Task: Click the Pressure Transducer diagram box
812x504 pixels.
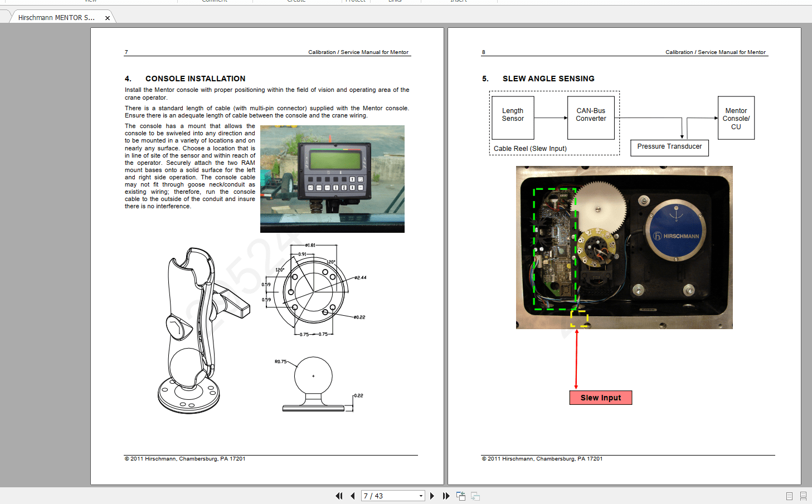Action: click(x=669, y=147)
